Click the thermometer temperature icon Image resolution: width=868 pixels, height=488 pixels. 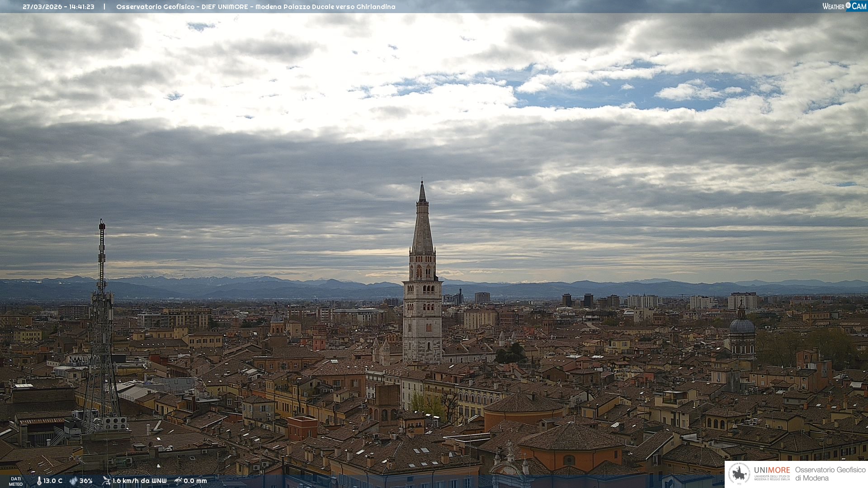39,481
